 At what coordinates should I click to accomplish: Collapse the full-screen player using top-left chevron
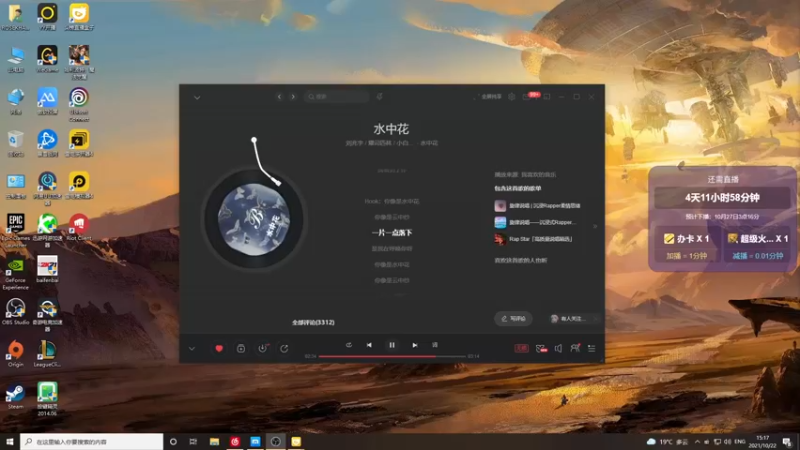197,97
